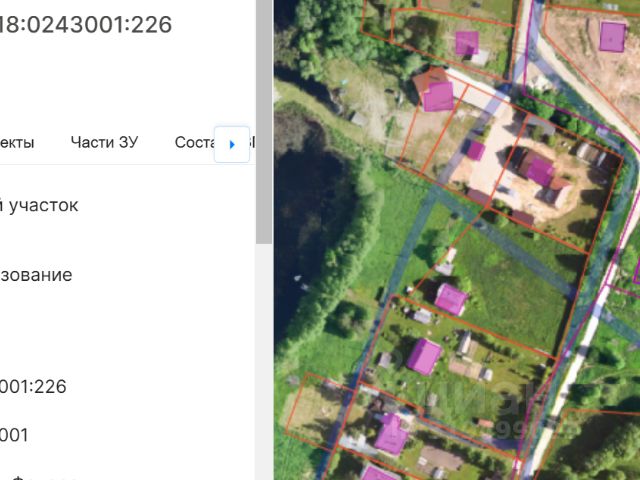Click the cadastral number heading ending in 0243001:226

(x=85, y=24)
